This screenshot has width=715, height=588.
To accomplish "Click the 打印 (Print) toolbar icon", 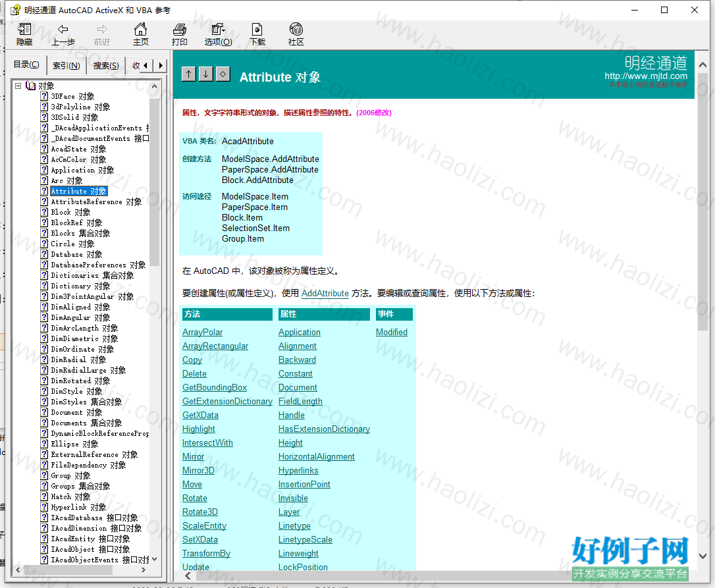I will click(179, 35).
